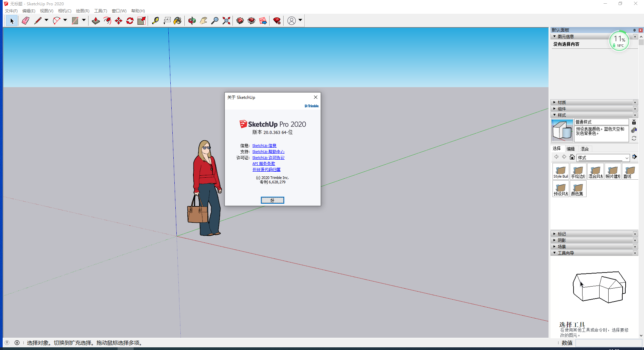Open the 手绘边线 style folder
644x350 pixels.
[x=578, y=171]
